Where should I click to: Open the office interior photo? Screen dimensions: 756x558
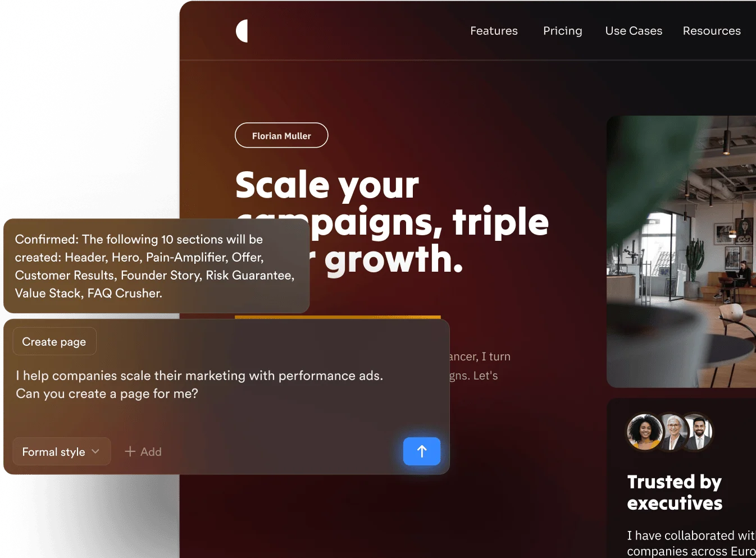pos(681,251)
